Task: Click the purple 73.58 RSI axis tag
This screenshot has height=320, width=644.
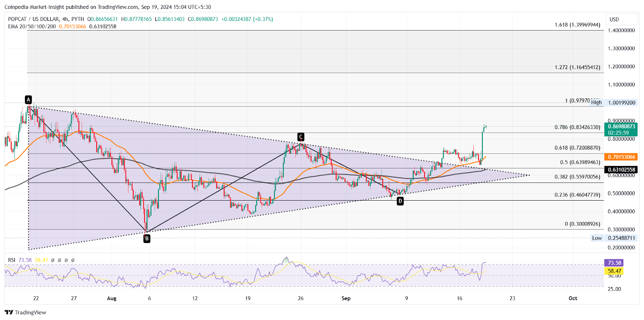Action: coord(614,263)
